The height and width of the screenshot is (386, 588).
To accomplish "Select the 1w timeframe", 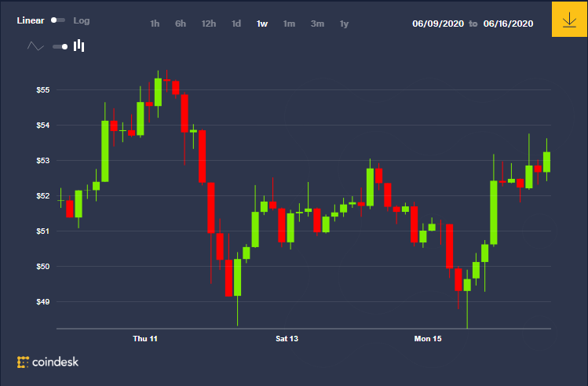I will point(262,24).
